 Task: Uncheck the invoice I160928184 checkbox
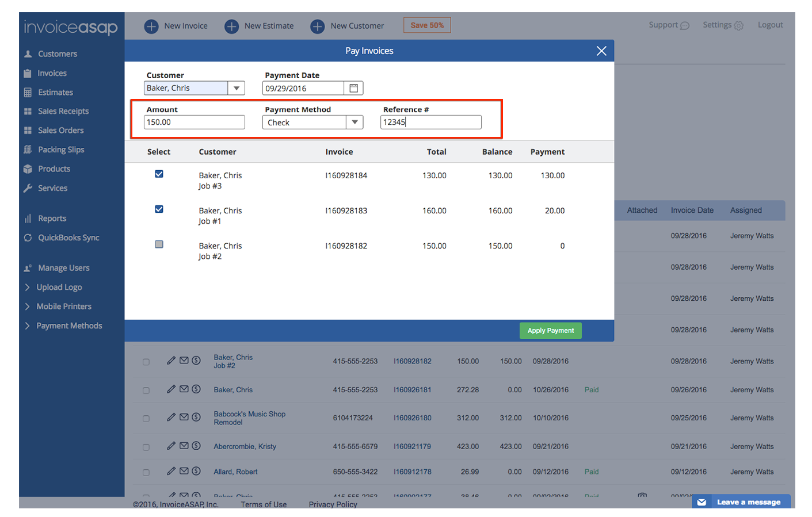pos(159,174)
